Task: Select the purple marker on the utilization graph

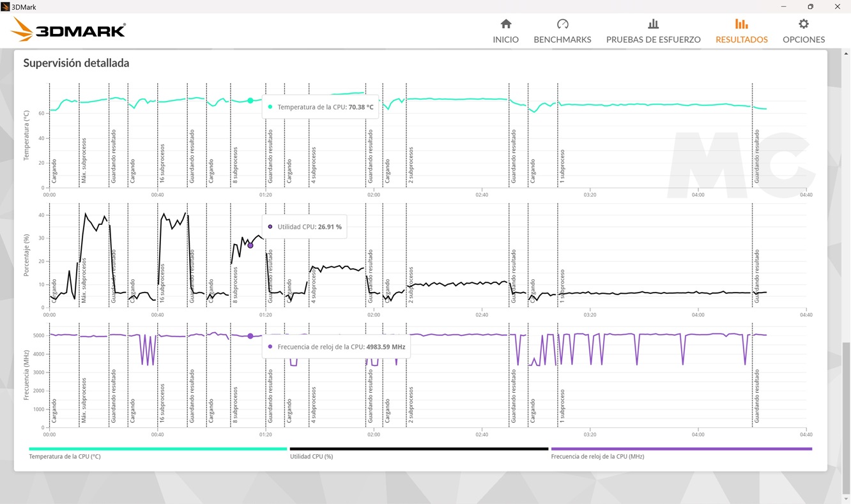Action: point(250,245)
